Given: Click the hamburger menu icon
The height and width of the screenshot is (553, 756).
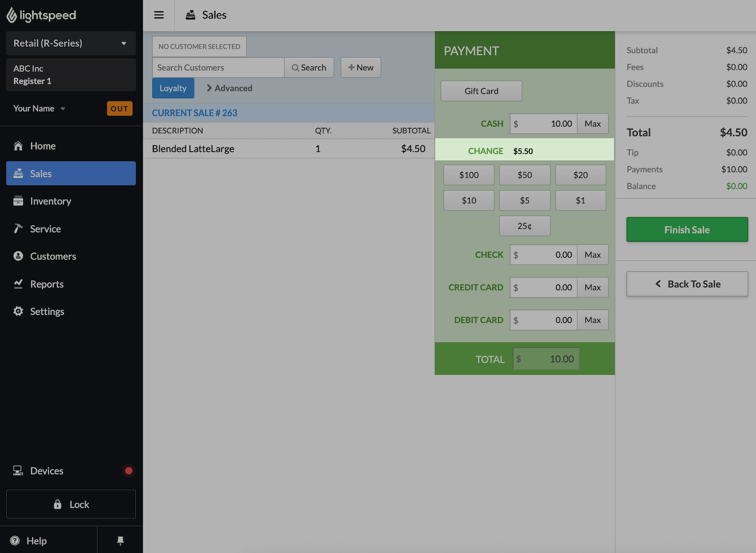Looking at the screenshot, I should [159, 15].
